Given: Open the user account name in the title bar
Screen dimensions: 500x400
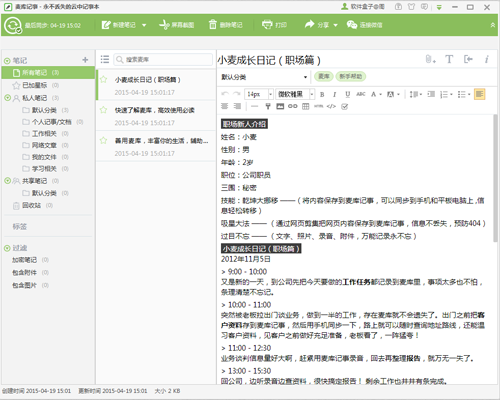Looking at the screenshot, I should click(363, 7).
